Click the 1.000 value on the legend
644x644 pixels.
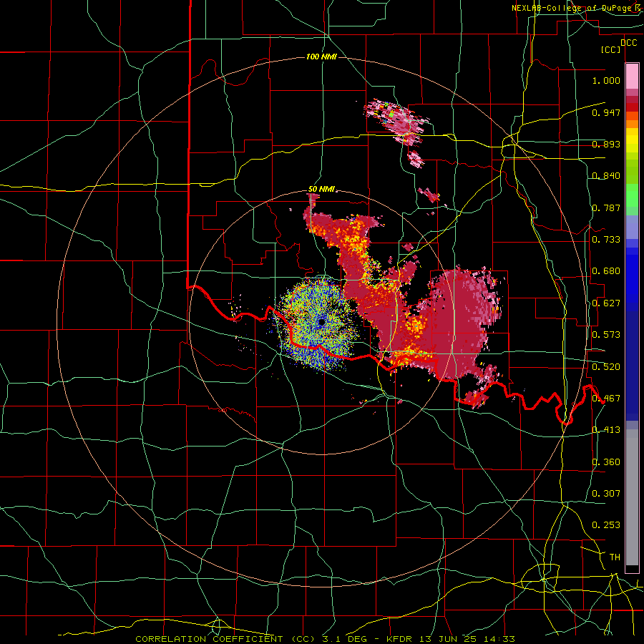click(x=606, y=80)
